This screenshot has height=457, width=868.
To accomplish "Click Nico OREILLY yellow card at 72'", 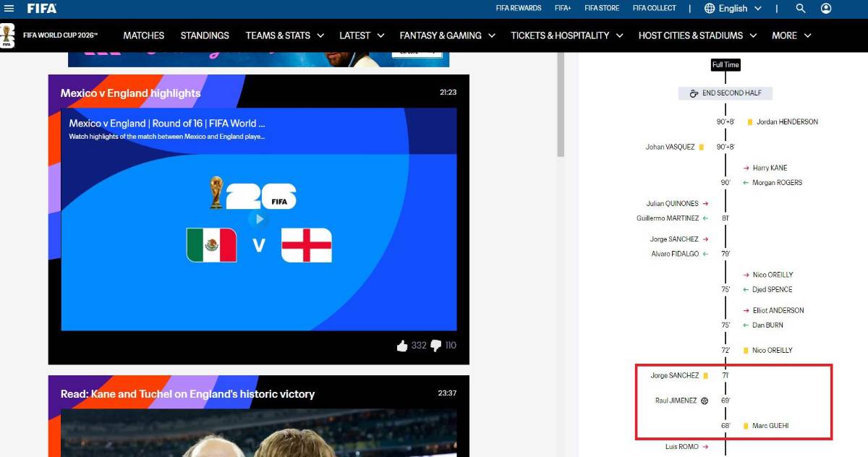I will pyautogui.click(x=746, y=351).
